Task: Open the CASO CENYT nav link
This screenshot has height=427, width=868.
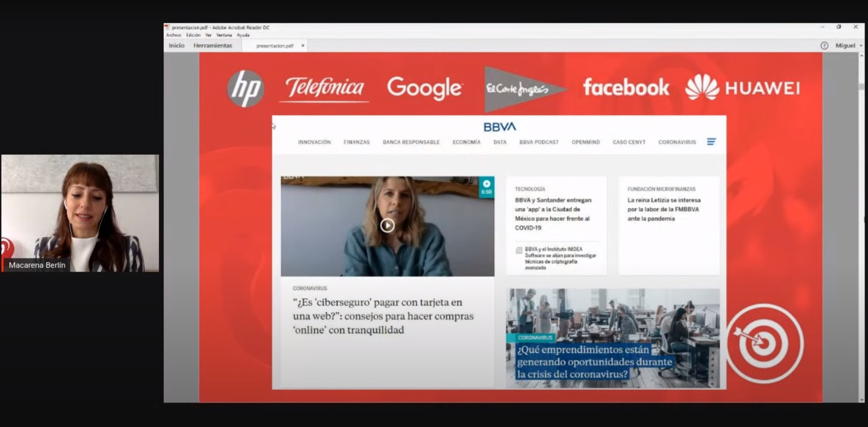Action: pyautogui.click(x=629, y=142)
